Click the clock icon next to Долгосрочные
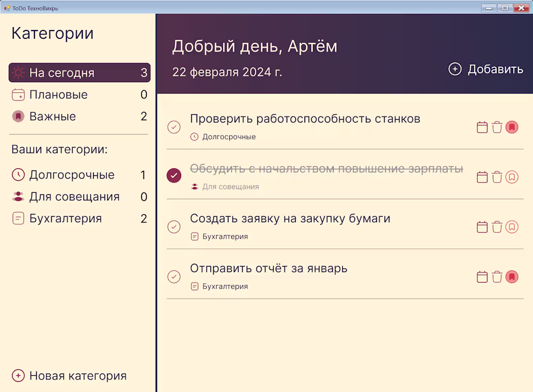The height and width of the screenshot is (392, 533). point(18,175)
